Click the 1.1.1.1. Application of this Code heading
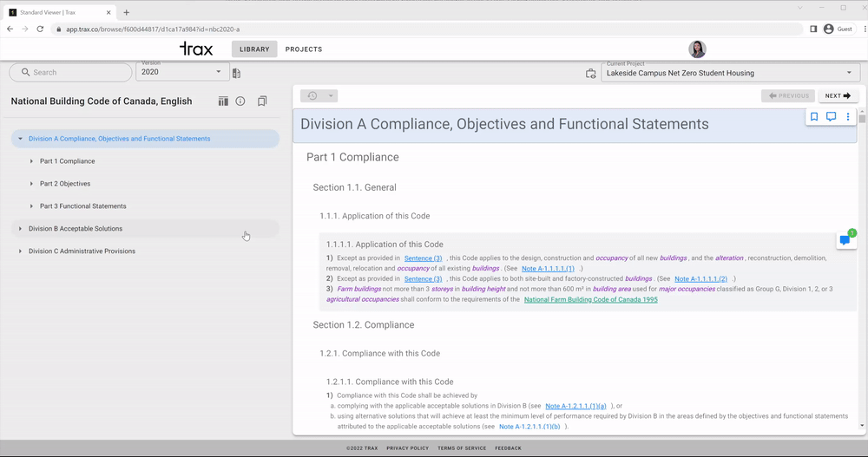 [x=385, y=244]
